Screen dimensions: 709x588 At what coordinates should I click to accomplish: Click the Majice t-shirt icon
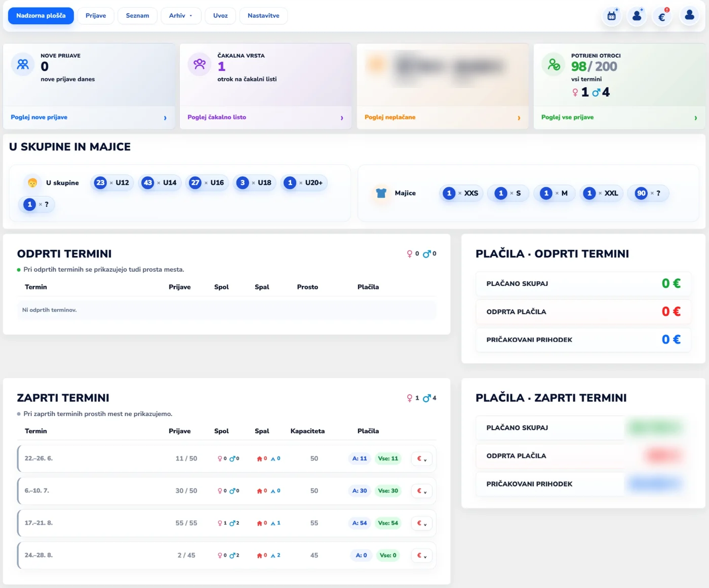[x=381, y=193]
